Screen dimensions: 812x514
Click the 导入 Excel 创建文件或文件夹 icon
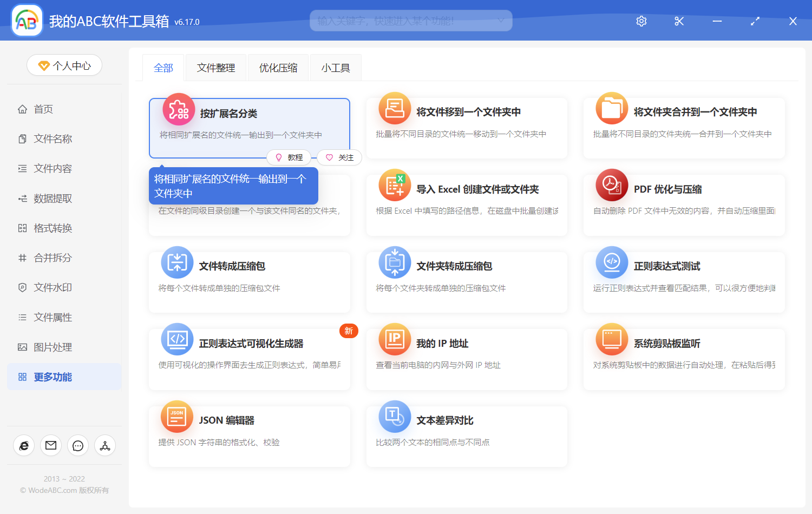(394, 185)
